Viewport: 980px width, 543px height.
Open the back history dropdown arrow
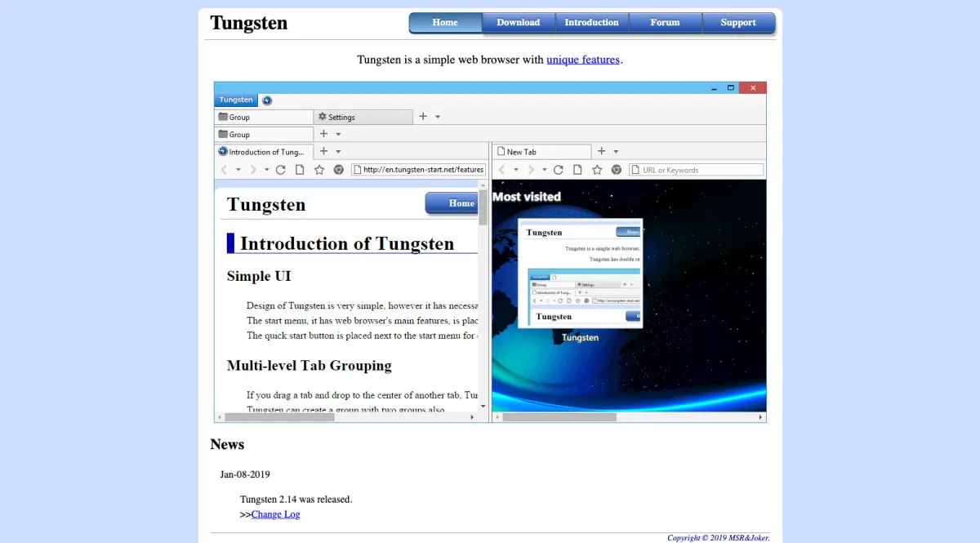[x=239, y=169]
